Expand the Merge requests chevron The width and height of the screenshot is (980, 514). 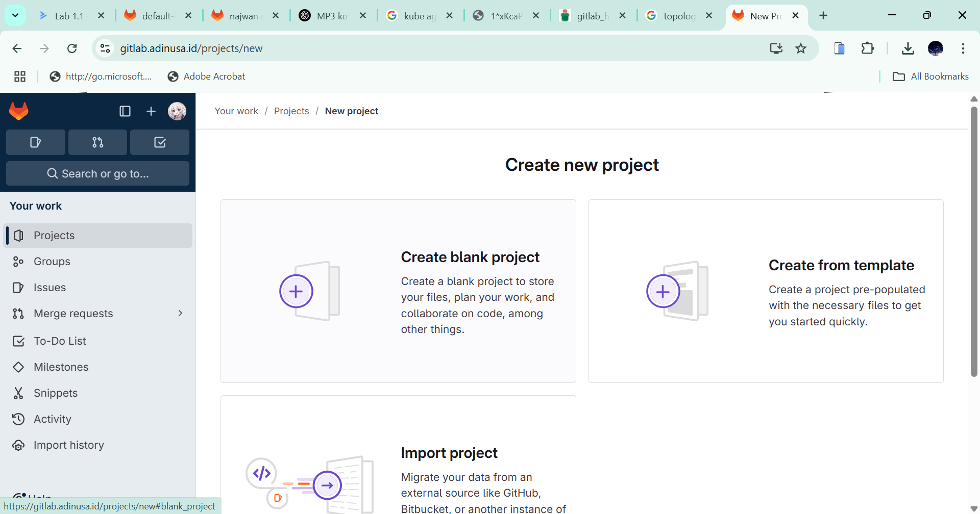click(180, 314)
